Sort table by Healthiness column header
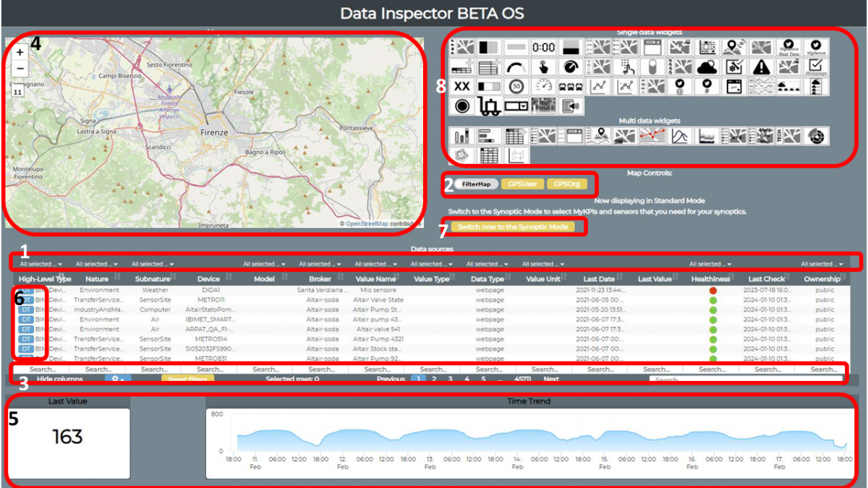The image size is (868, 488). (x=710, y=279)
